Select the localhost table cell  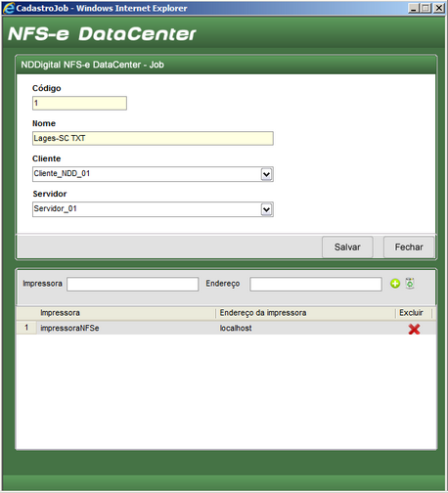click(305, 328)
